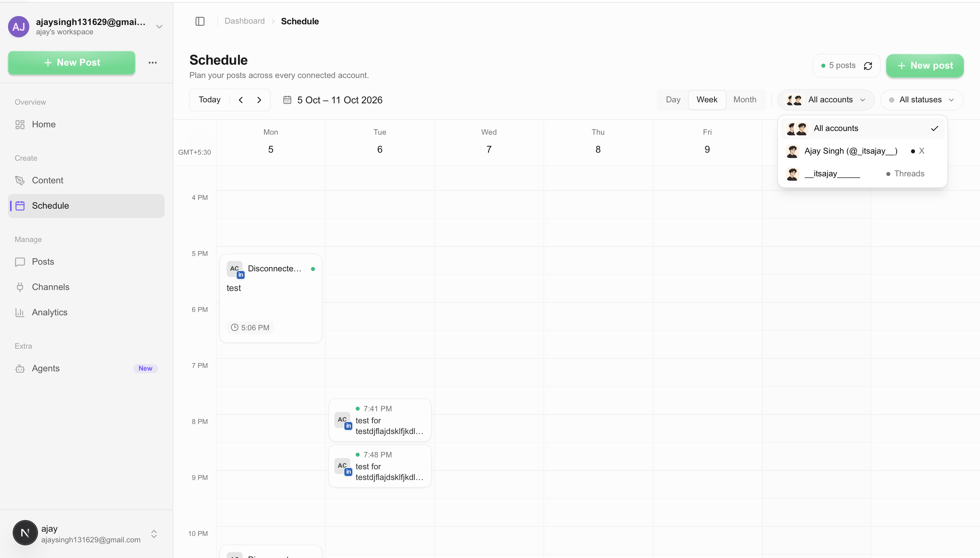Image resolution: width=980 pixels, height=558 pixels.
Task: Open Content in the sidebar
Action: tap(86, 181)
